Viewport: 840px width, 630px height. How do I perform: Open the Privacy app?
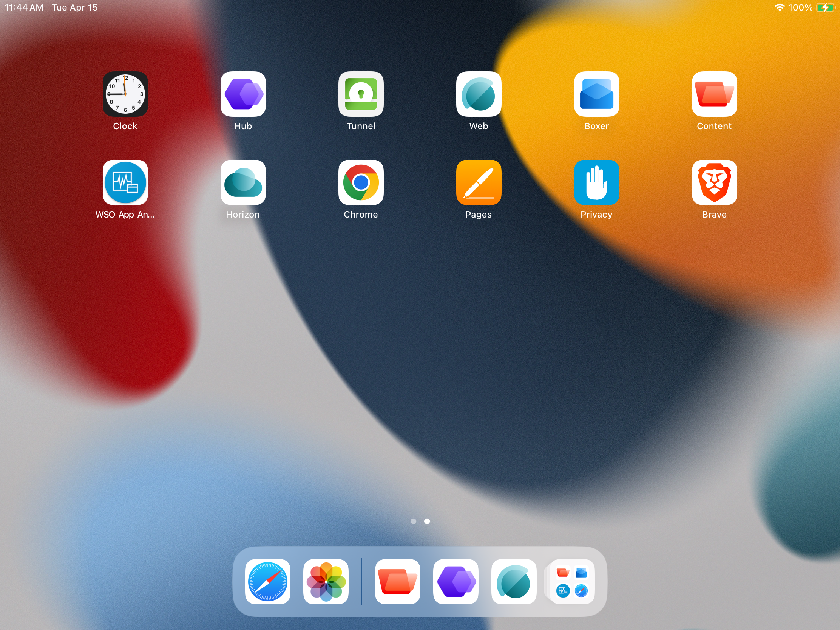pyautogui.click(x=596, y=183)
